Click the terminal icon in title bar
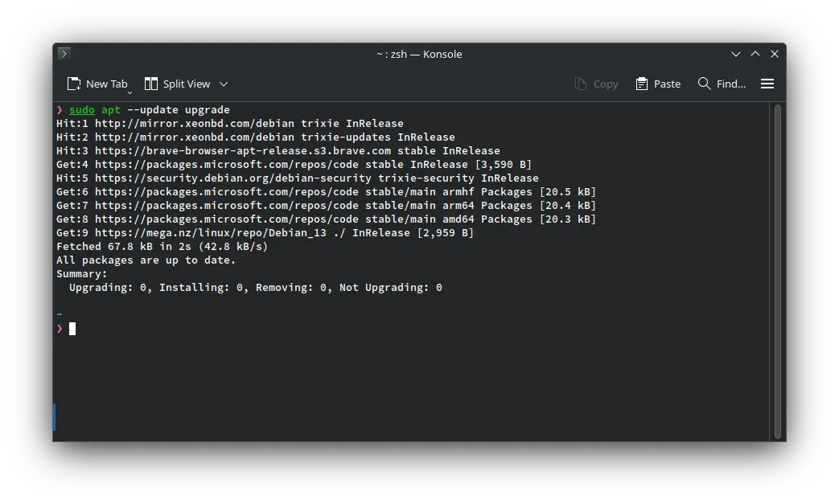839x504 pixels. point(64,53)
